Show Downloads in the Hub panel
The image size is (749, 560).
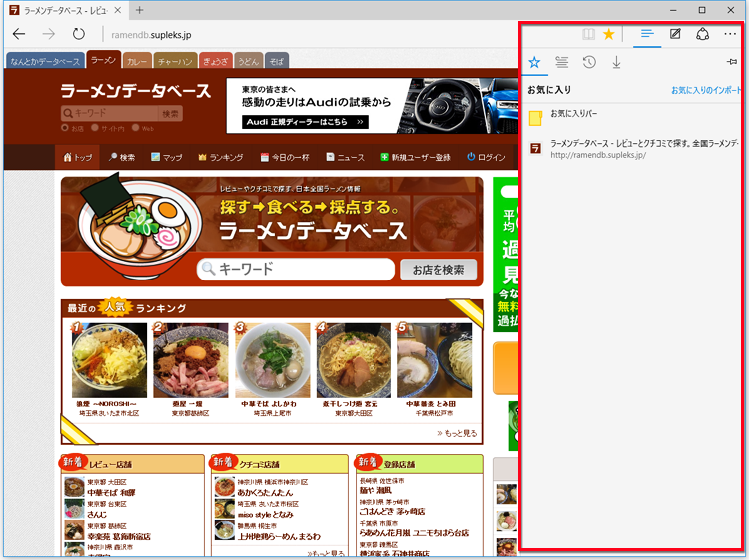click(x=616, y=62)
